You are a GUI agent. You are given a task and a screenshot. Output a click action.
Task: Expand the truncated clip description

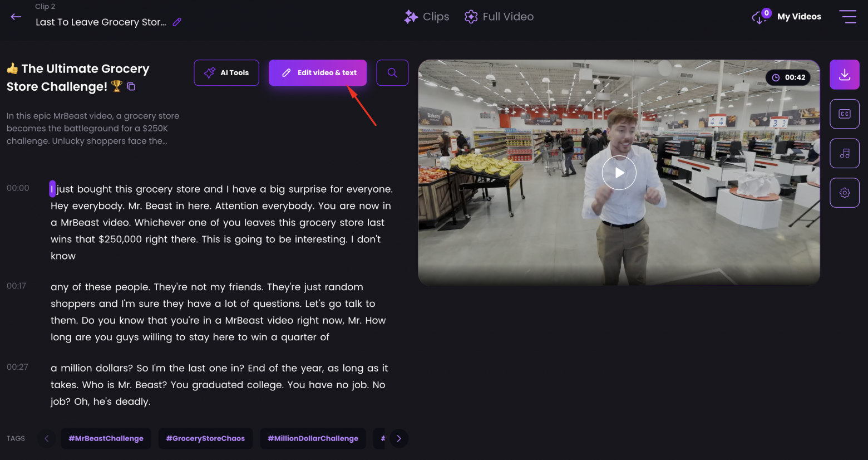pos(93,129)
